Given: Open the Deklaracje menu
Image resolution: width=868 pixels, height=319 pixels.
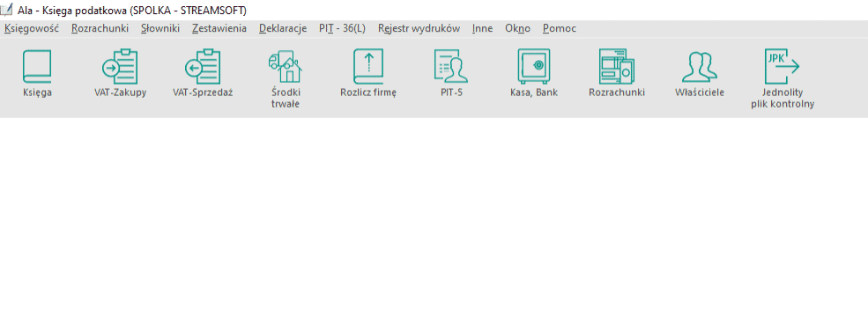Looking at the screenshot, I should coord(283,28).
